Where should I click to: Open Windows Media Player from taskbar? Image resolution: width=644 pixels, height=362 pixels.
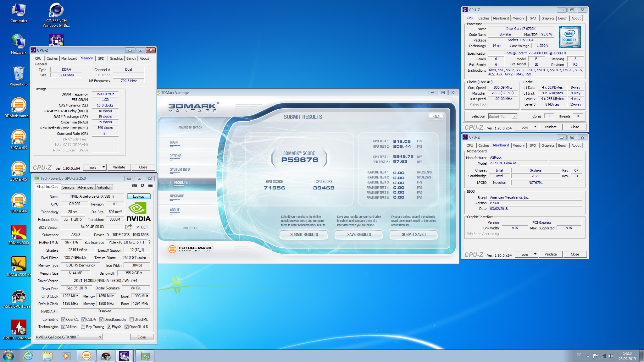66,356
